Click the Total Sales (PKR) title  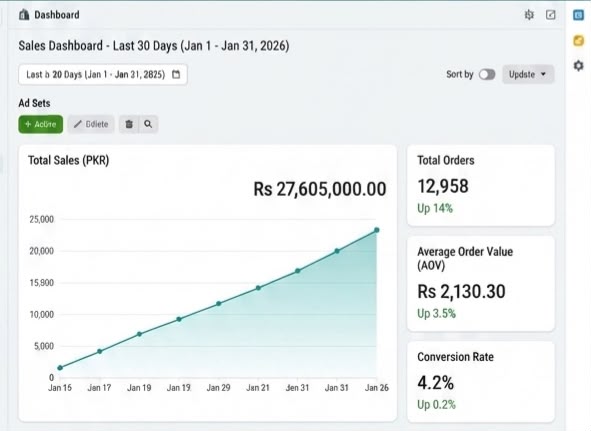point(69,160)
